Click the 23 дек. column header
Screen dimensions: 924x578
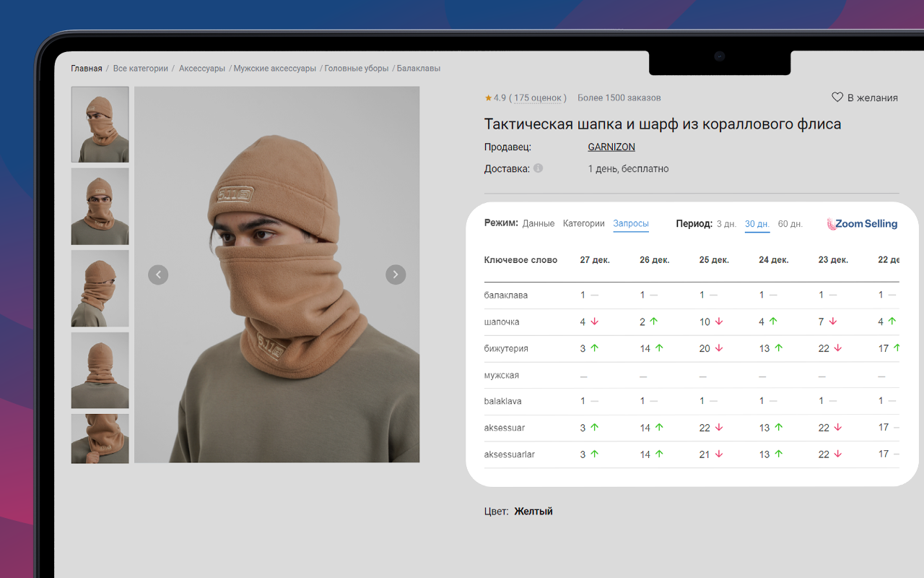(x=833, y=260)
